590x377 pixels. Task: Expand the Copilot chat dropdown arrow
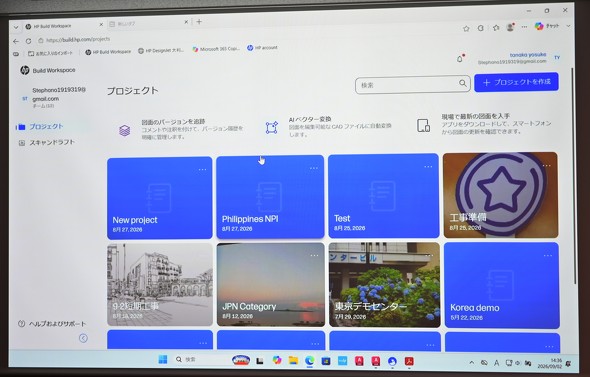pyautogui.click(x=568, y=26)
